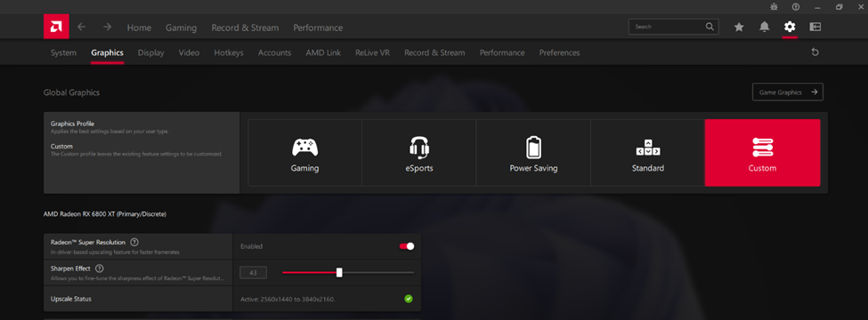Open the settings gear icon

[790, 27]
